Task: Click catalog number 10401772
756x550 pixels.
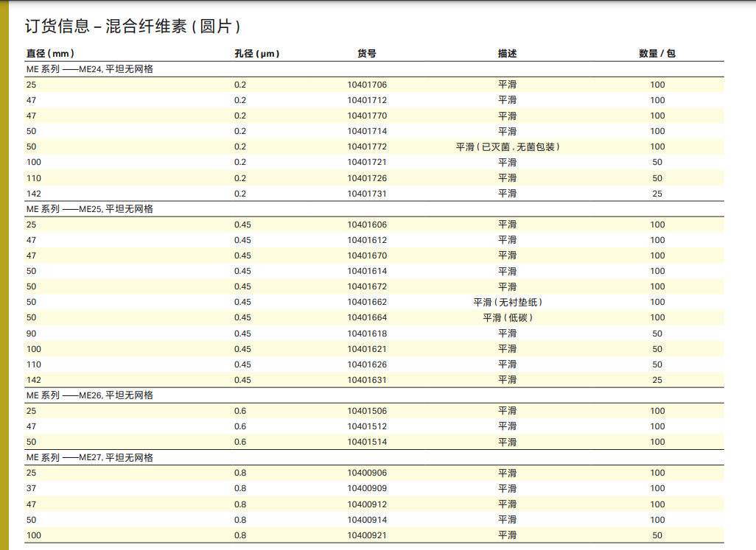Action: click(x=367, y=147)
